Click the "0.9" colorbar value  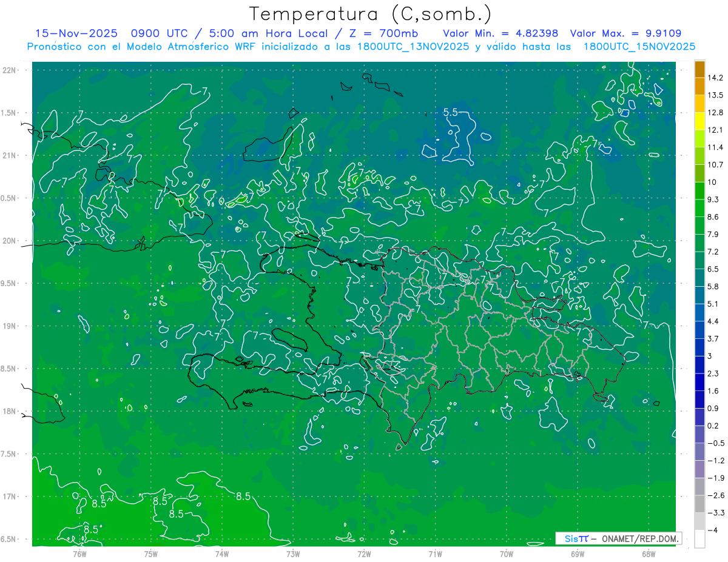click(713, 408)
